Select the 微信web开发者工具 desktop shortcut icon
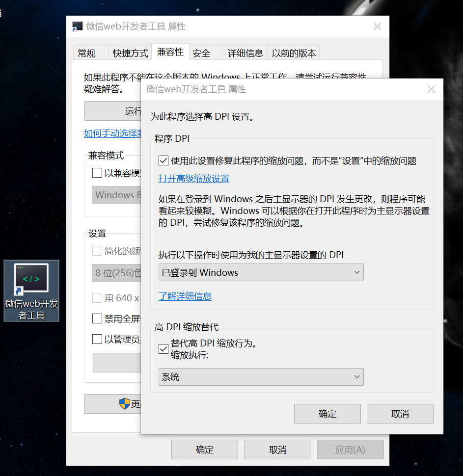 coord(31,291)
